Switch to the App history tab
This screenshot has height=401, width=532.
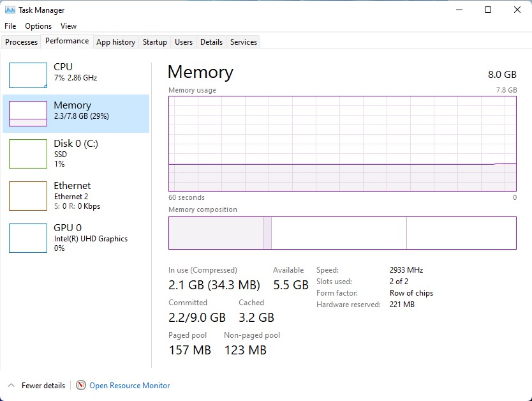pos(115,42)
